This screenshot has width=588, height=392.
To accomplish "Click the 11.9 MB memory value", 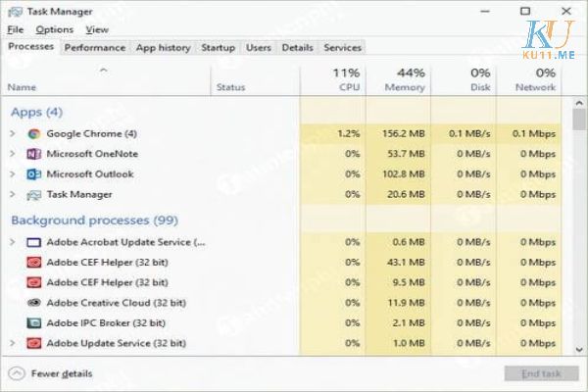I will [406, 303].
